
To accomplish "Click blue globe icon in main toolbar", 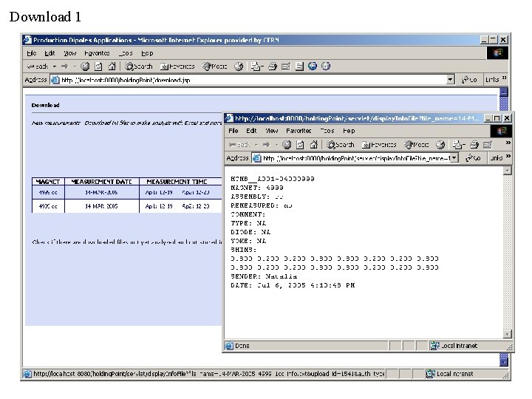I will [x=313, y=66].
